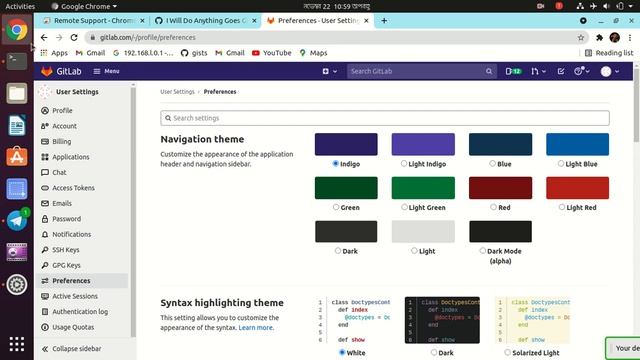Viewport: 640px width, 360px height.
Task: Click the Password lock icon in sidebar
Action: point(45,219)
